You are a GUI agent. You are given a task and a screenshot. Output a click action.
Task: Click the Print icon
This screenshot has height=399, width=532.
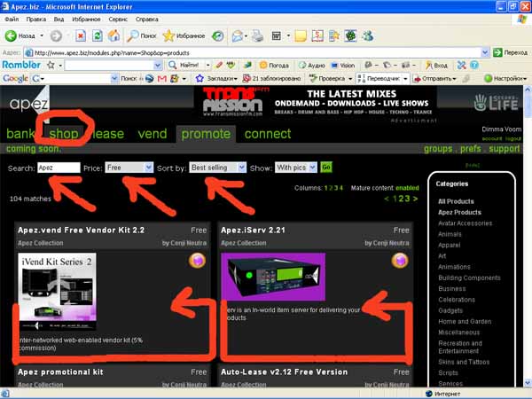pyautogui.click(x=257, y=35)
